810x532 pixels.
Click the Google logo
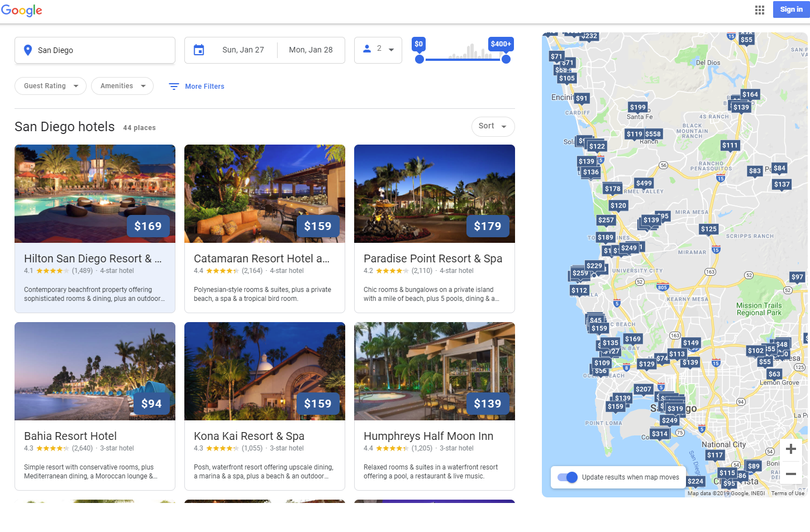(x=22, y=11)
